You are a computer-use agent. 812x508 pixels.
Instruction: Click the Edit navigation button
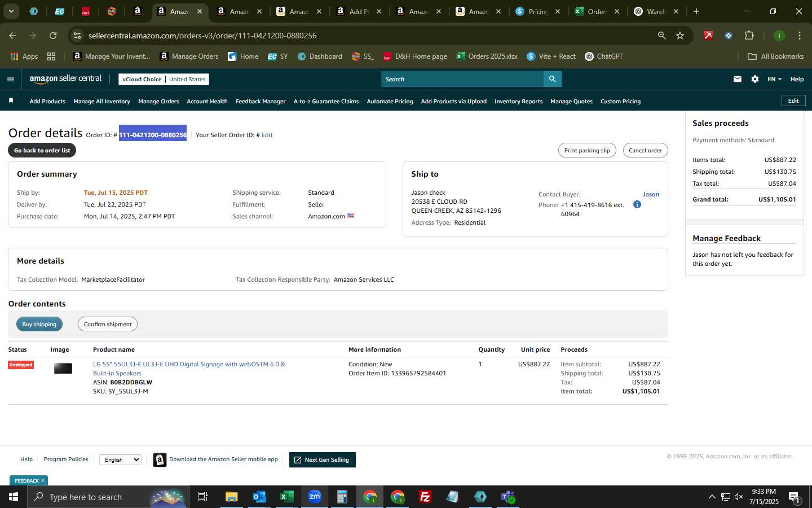click(793, 100)
